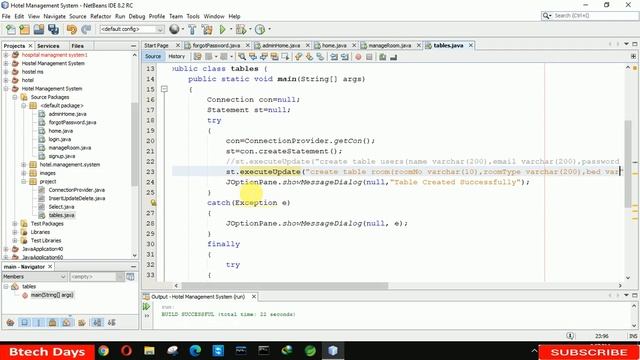Select main(String[] args) in Navigator

click(52, 295)
